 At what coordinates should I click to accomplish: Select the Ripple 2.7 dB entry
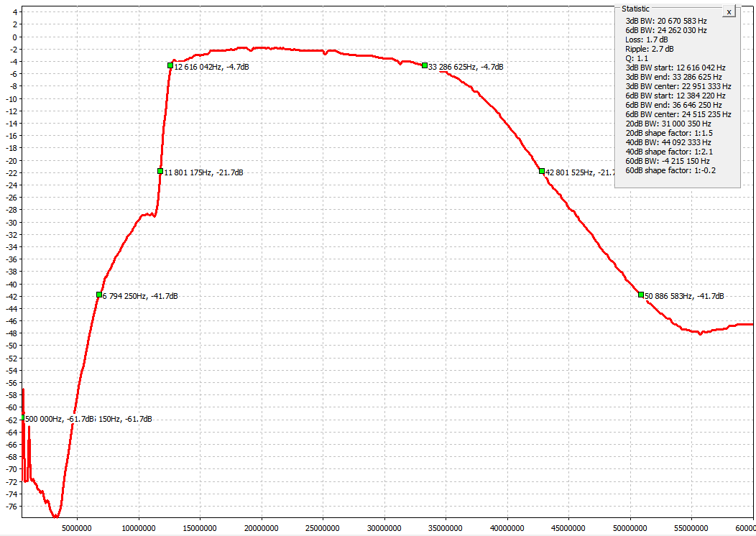coord(650,49)
